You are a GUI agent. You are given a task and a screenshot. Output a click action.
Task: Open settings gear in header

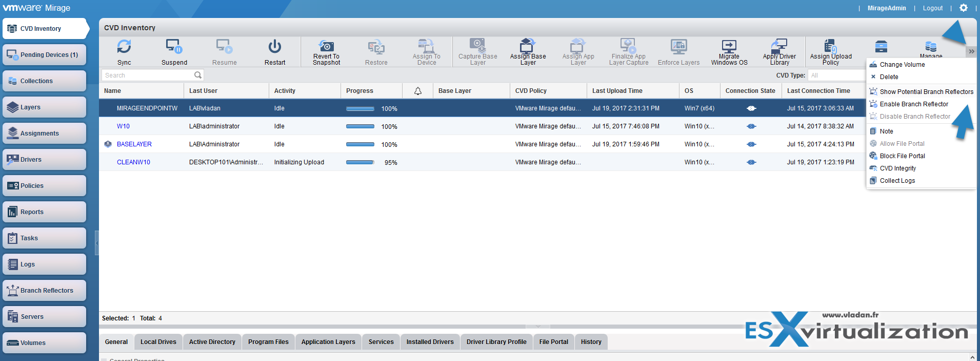(x=964, y=8)
